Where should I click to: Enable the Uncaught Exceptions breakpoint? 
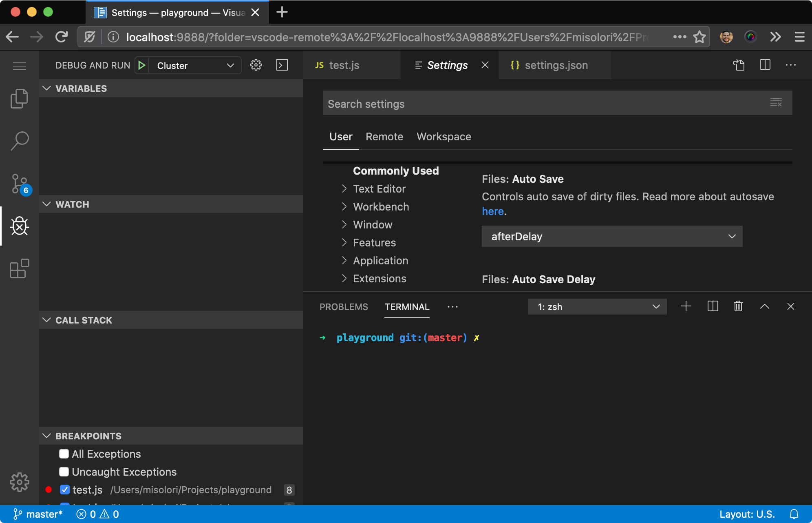[64, 472]
